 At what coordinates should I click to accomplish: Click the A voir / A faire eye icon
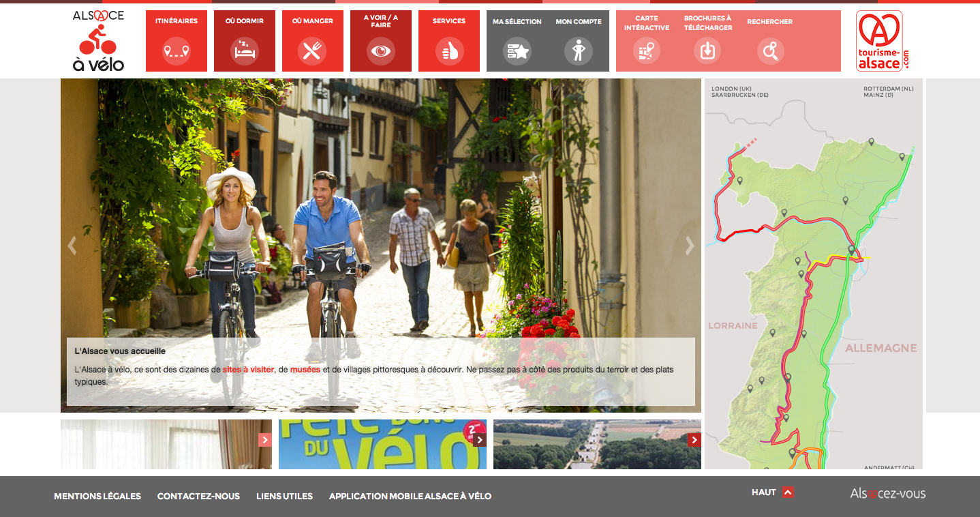[x=381, y=51]
